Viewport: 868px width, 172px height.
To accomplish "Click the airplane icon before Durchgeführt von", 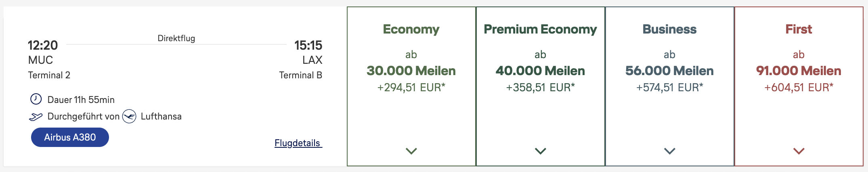I will [36, 117].
